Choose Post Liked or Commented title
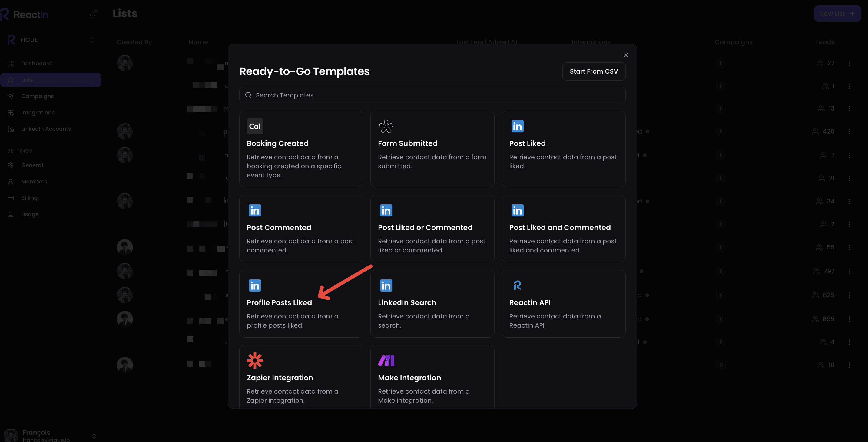The image size is (868, 442). point(425,228)
